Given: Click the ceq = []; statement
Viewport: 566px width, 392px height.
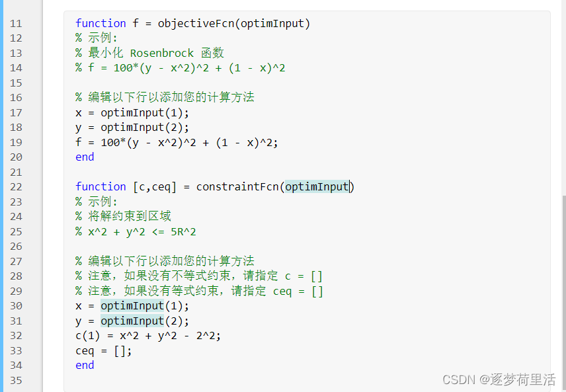Looking at the screenshot, I should coord(104,351).
